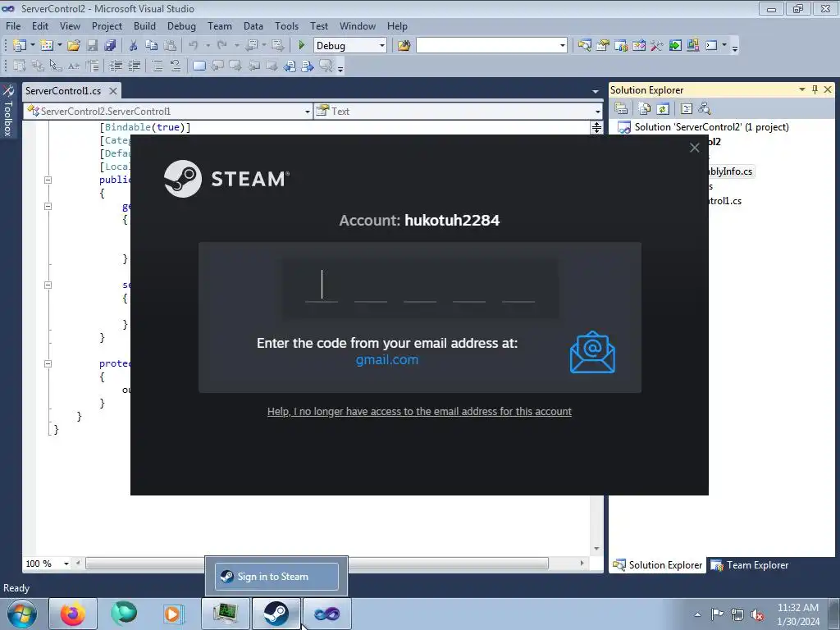Open the empty Find combo box dropdown
Viewport: 840px width, 630px height.
[x=562, y=46]
